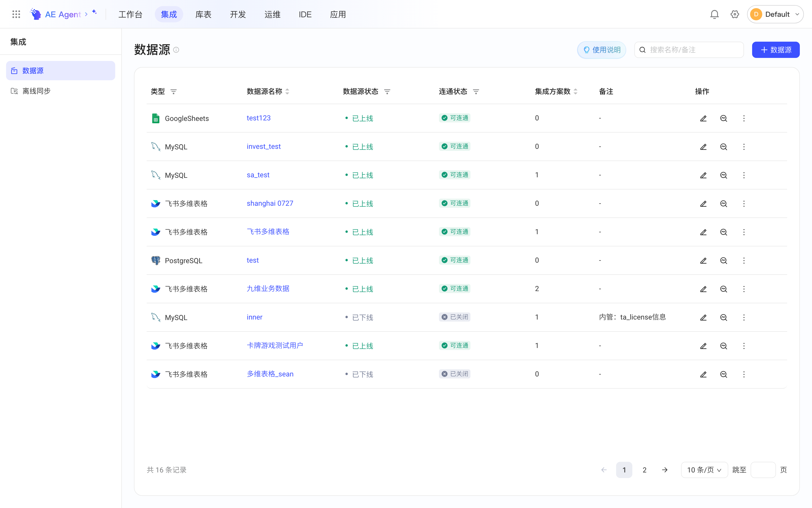Screen dimensions: 812x508
Task: Open the 飞书多维表格 data source link
Action: [x=268, y=232]
